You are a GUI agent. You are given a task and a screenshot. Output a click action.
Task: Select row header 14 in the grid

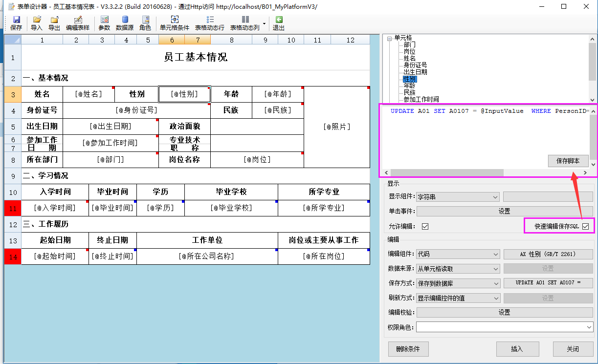pos(13,257)
